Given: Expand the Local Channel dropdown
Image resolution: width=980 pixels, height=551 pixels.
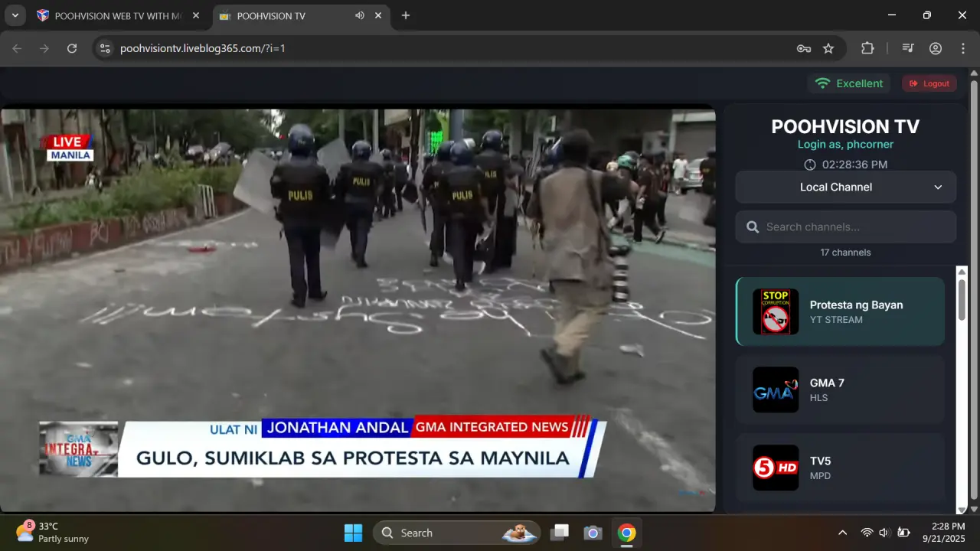Looking at the screenshot, I should coord(846,187).
